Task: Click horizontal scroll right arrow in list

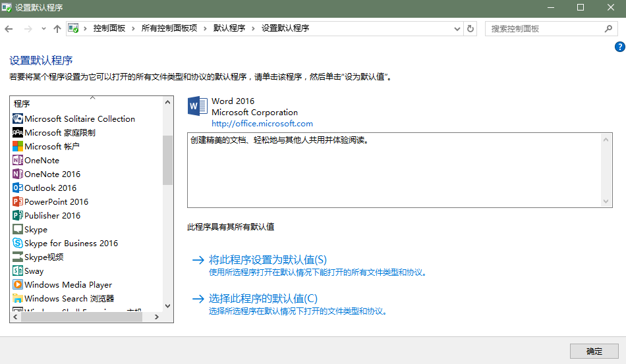Action: 157,317
